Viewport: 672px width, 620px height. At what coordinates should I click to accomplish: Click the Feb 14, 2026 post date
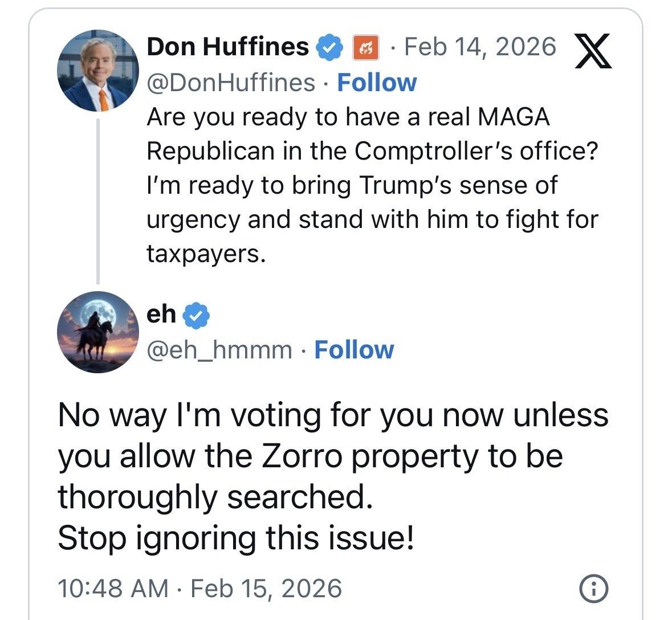tap(480, 47)
